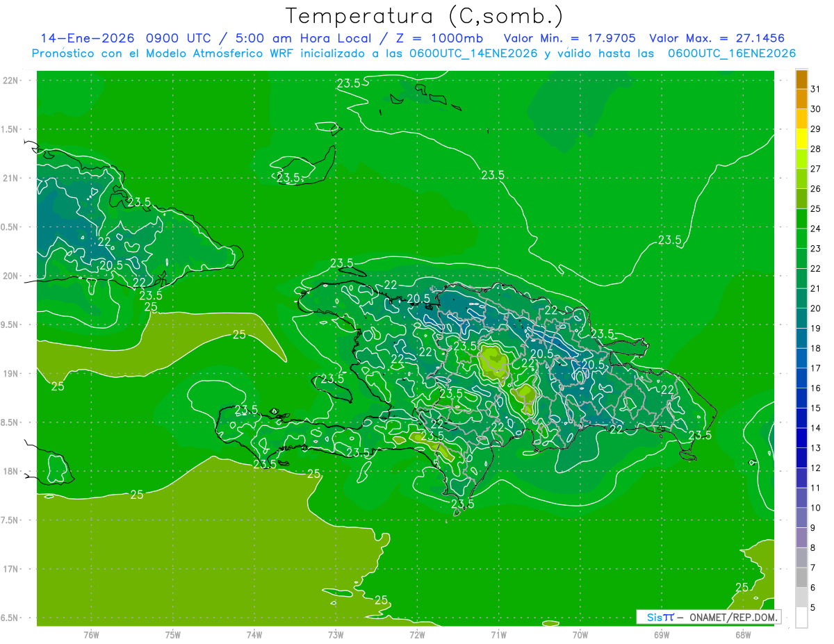Click the legend band between 24 and 25

click(802, 219)
